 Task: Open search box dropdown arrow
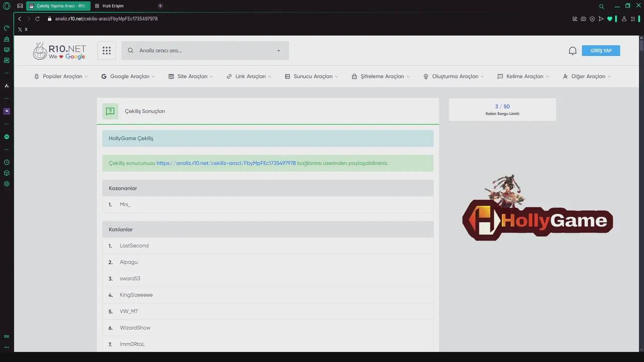[279, 51]
